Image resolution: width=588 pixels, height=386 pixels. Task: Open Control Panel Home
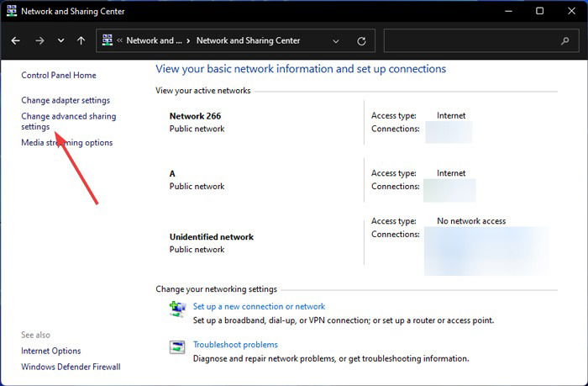[59, 75]
